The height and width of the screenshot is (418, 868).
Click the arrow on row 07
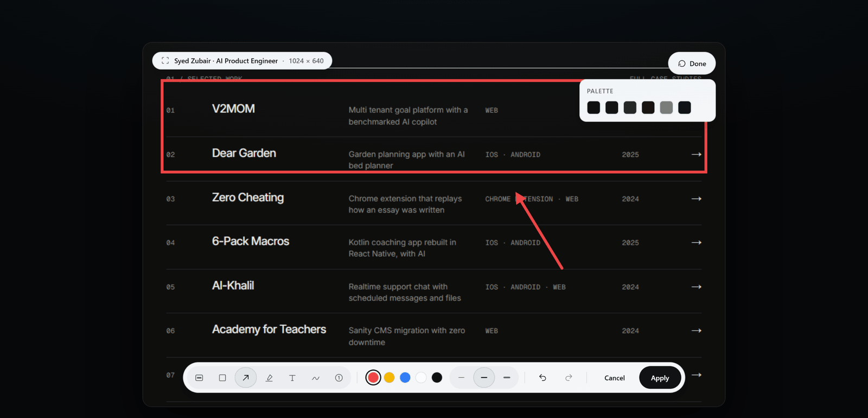[697, 375]
